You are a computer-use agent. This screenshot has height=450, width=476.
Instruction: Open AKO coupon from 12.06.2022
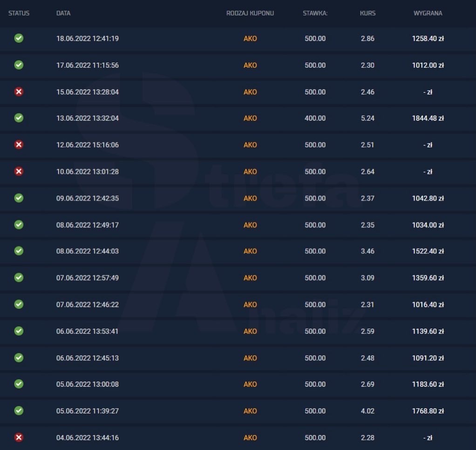[x=250, y=145]
